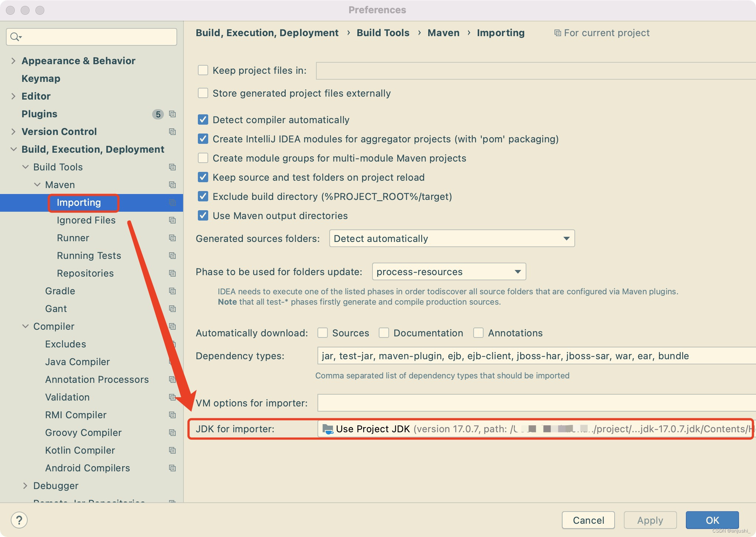Focus the settings search field
This screenshot has width=756, height=537.
point(92,37)
